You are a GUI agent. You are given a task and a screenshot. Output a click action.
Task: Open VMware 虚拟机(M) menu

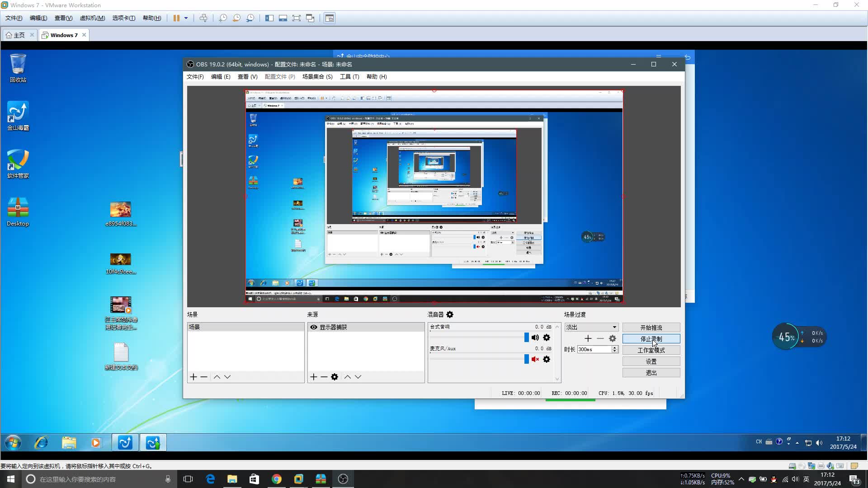click(92, 18)
